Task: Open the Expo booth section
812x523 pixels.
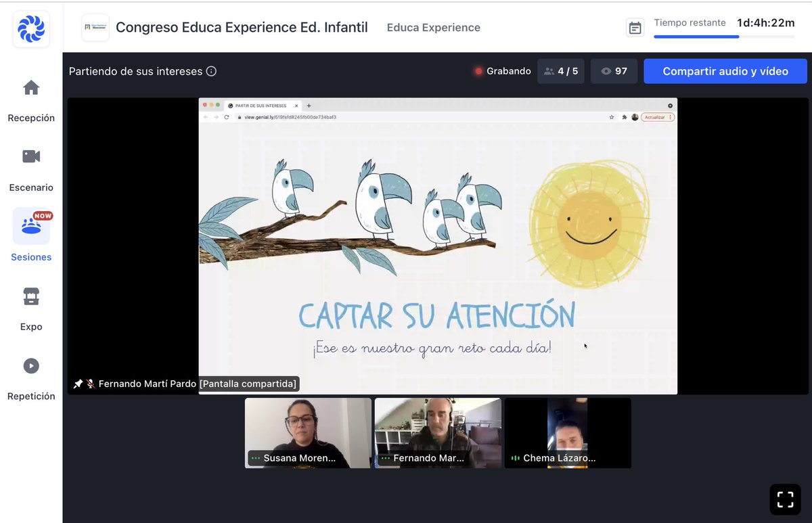Action: pyautogui.click(x=31, y=296)
